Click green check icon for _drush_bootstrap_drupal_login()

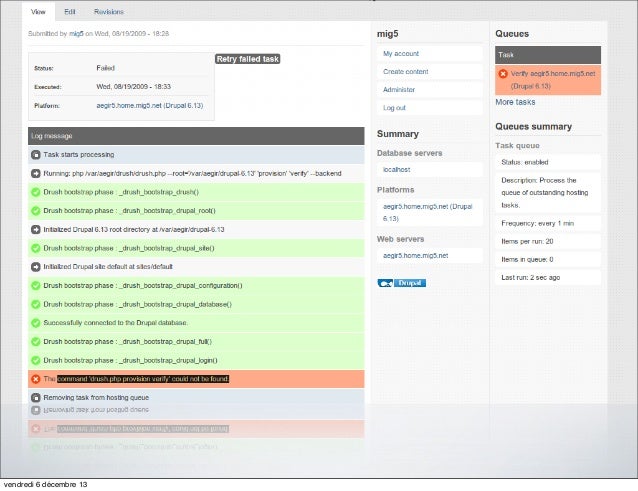(x=36, y=360)
